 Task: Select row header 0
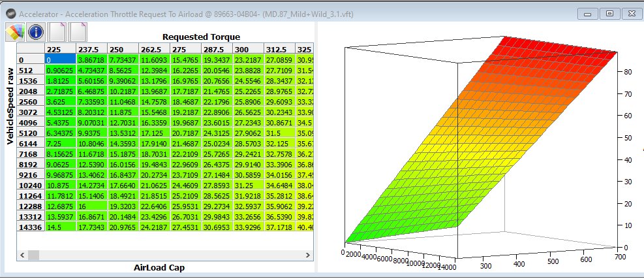(x=31, y=59)
